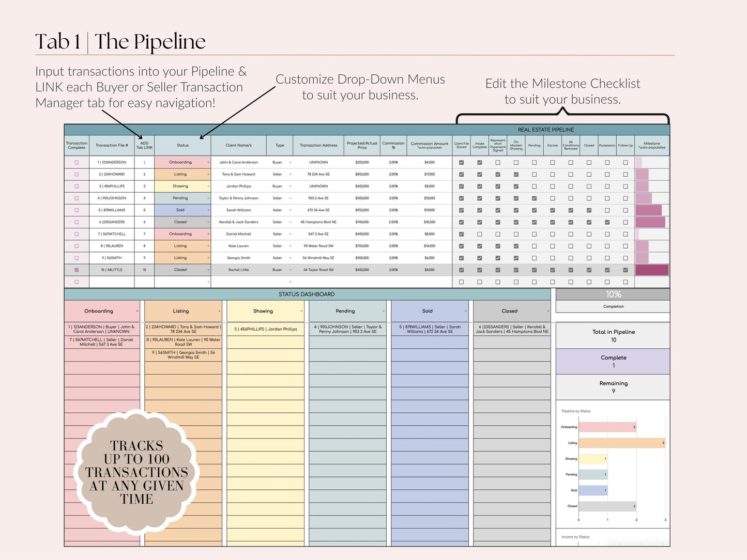Select the STATUS DASHBOARD title bar
Viewport: 747px width, 560px height.
click(307, 294)
